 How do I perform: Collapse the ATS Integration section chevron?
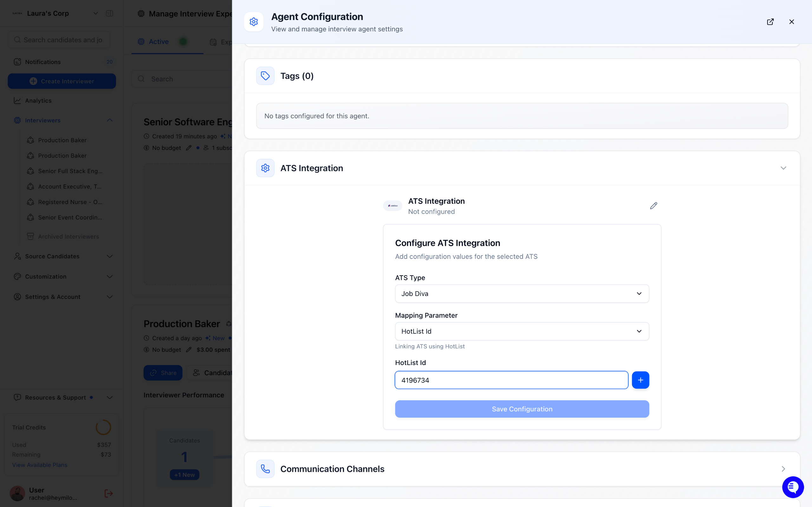point(783,168)
